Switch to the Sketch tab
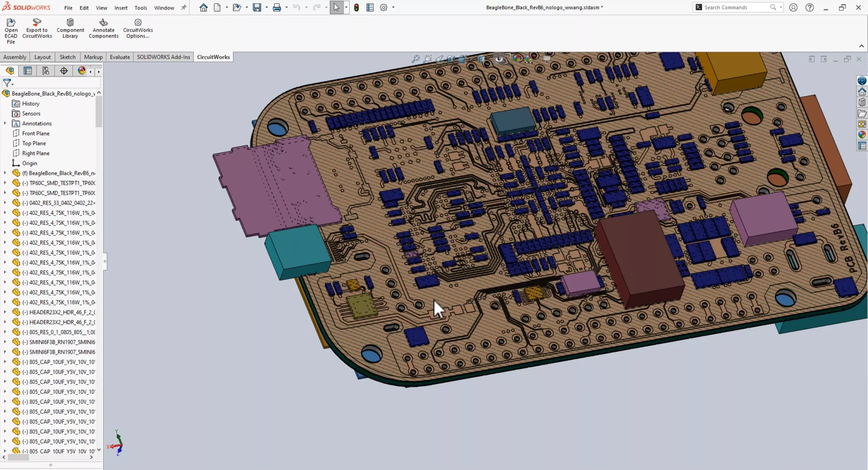The height and width of the screenshot is (470, 868). [x=66, y=57]
